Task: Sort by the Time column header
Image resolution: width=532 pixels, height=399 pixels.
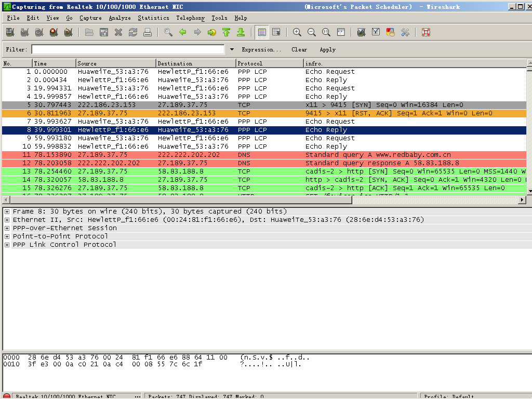Action: point(54,63)
